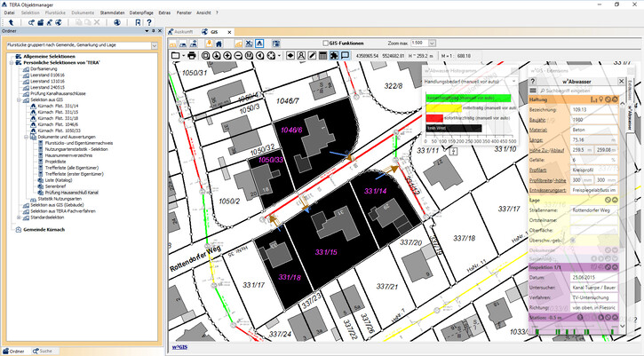The width and height of the screenshot is (644, 356).
Task: Pin the Ordner panel
Action: point(155,31)
